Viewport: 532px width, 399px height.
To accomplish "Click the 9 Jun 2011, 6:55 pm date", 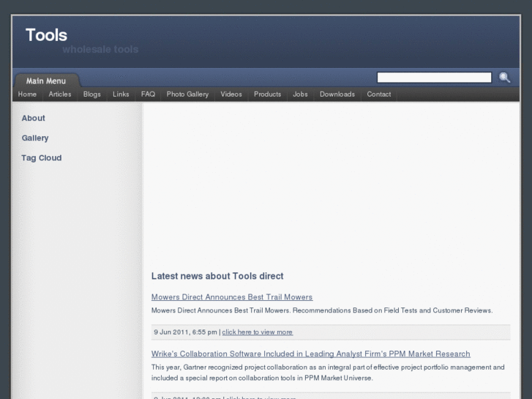I will coord(185,332).
